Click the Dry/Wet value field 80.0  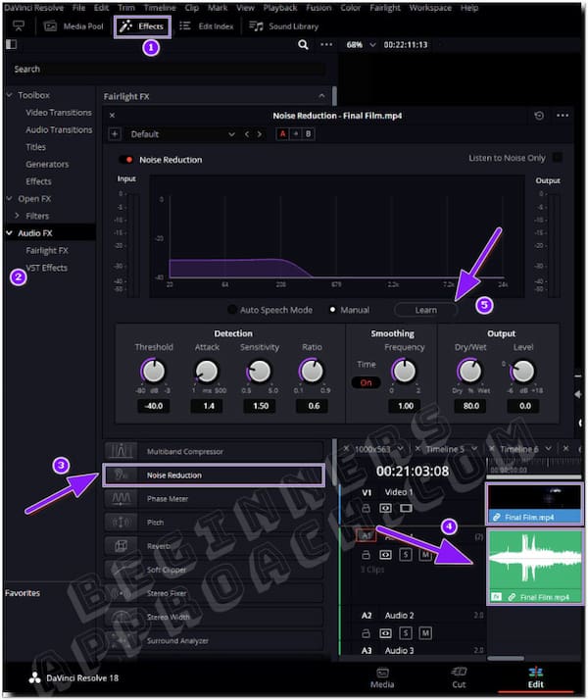point(470,406)
